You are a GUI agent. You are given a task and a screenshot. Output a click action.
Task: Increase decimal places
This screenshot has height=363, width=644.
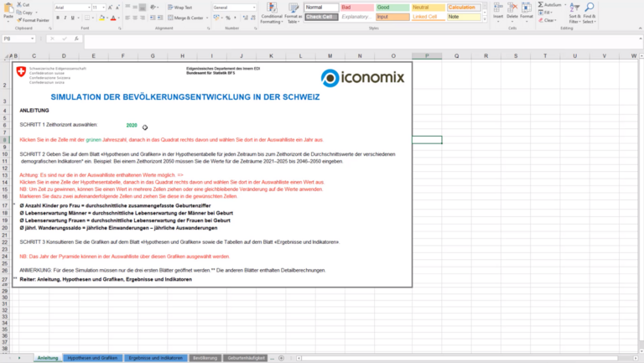click(x=245, y=18)
